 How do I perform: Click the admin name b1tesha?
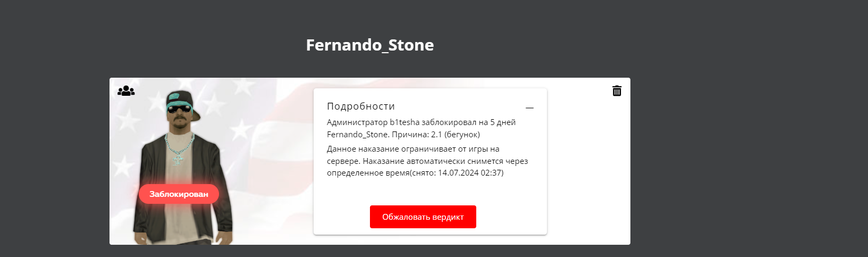click(x=404, y=122)
